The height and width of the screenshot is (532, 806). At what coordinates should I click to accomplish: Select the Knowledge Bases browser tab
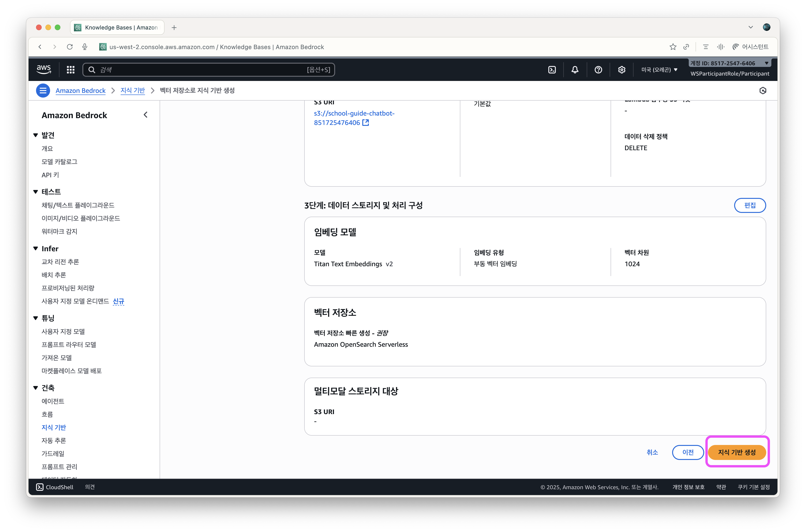(x=117, y=27)
